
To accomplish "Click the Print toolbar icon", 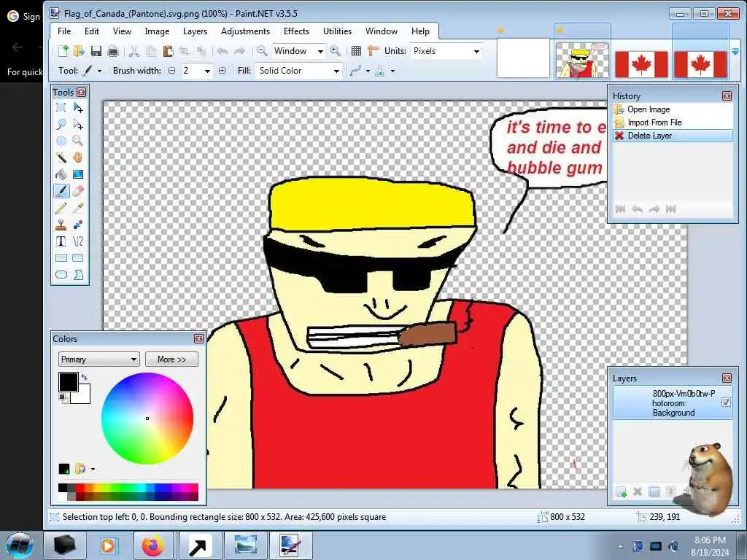I will tap(113, 51).
